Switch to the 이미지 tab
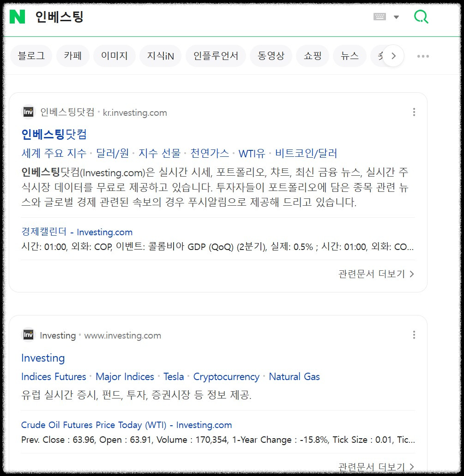464x476 pixels. (114, 56)
